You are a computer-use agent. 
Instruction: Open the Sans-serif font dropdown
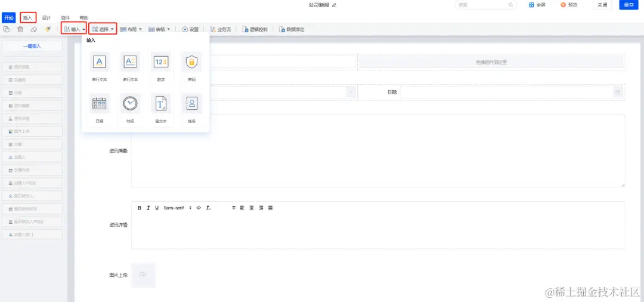click(178, 208)
